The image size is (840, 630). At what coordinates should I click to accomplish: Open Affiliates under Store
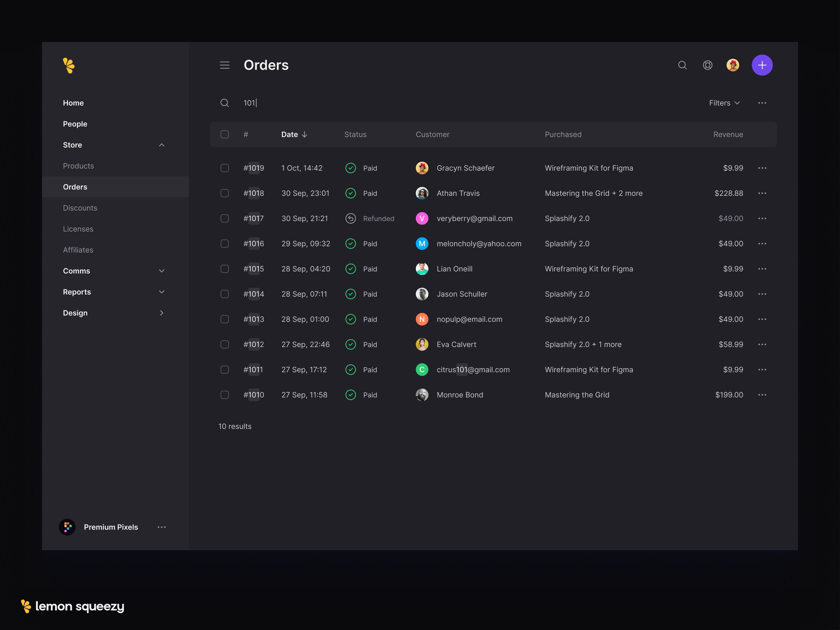78,250
